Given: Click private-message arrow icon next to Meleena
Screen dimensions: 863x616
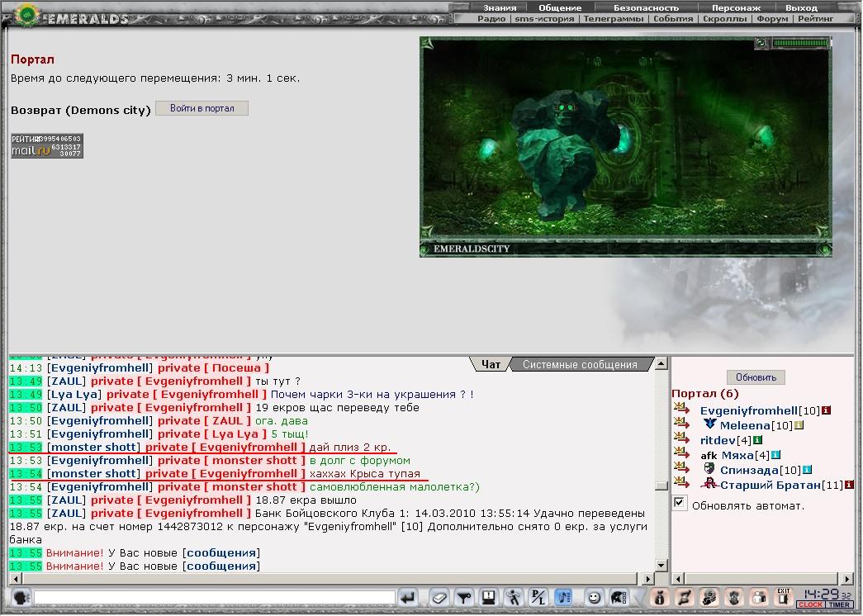Looking at the screenshot, I should click(x=682, y=423).
